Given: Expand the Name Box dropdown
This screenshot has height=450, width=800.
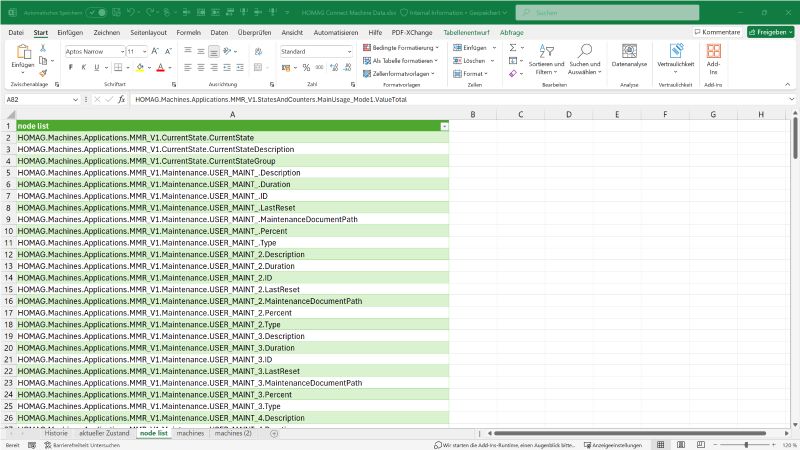Looking at the screenshot, I should pos(76,99).
